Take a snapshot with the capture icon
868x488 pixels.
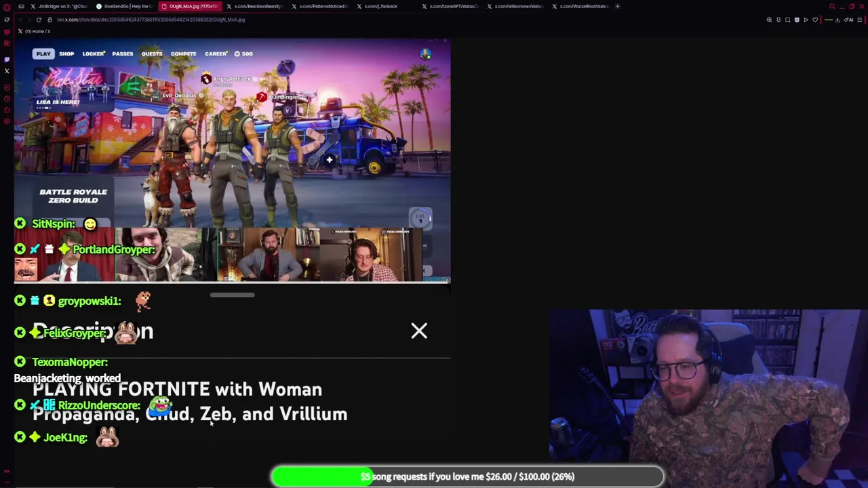pyautogui.click(x=787, y=20)
